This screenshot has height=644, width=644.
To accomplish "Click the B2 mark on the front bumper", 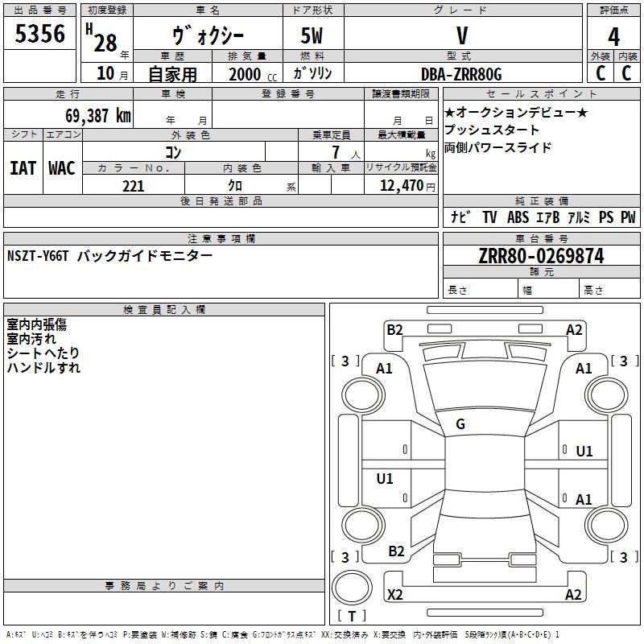I will pos(394,329).
